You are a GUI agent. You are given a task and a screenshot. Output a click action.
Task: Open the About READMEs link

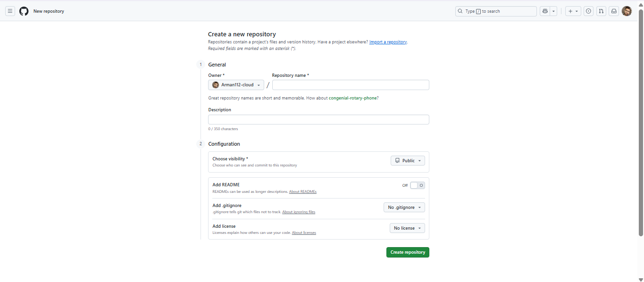302,191
